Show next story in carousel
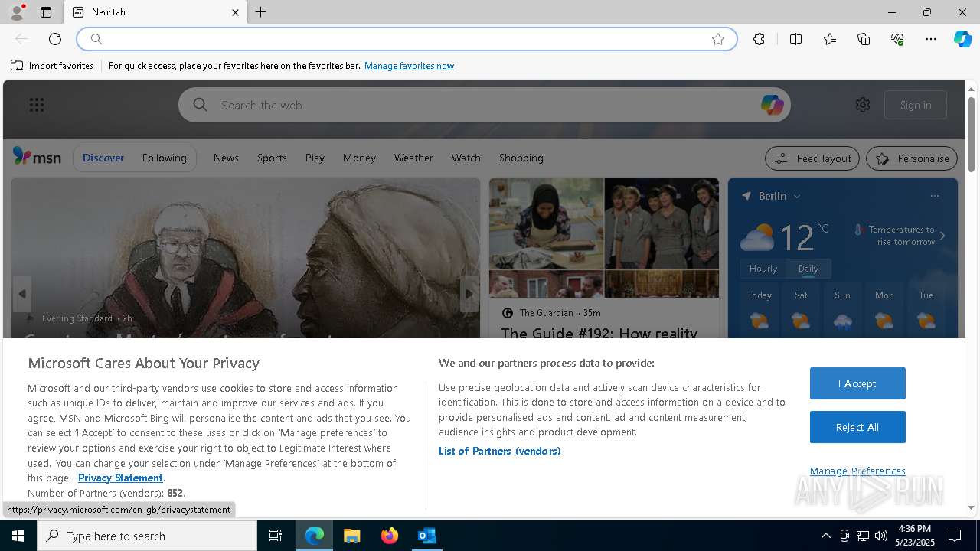 click(x=469, y=294)
